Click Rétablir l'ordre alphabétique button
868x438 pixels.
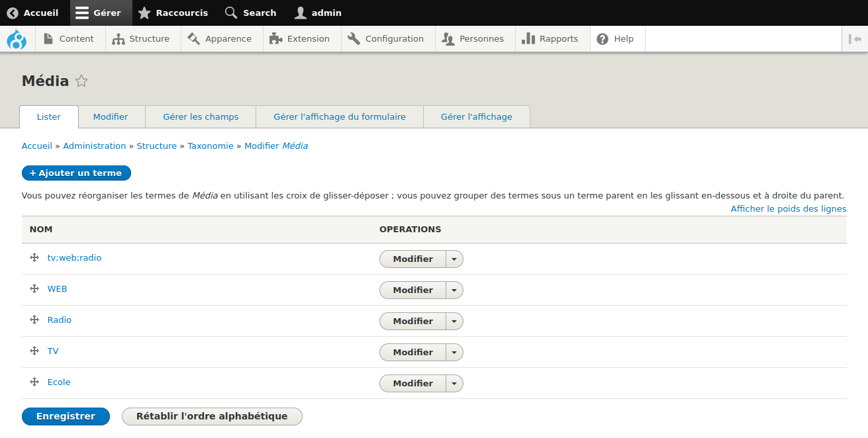[x=212, y=416]
